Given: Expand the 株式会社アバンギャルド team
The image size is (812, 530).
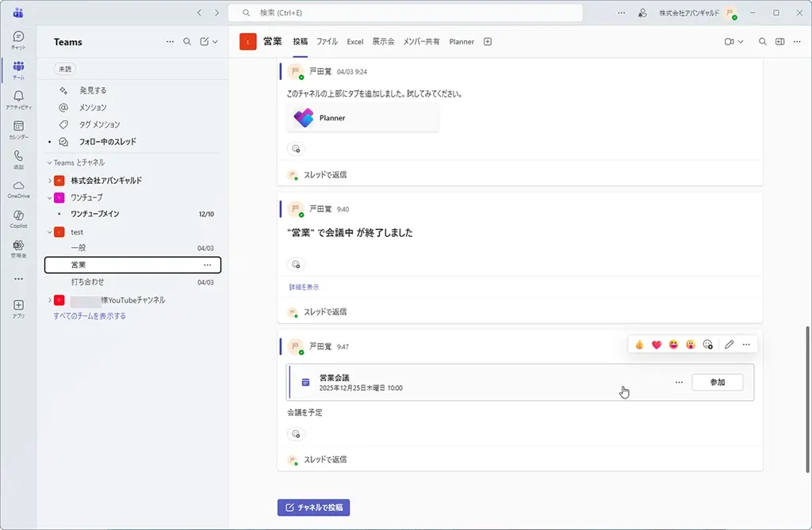Looking at the screenshot, I should click(x=50, y=181).
